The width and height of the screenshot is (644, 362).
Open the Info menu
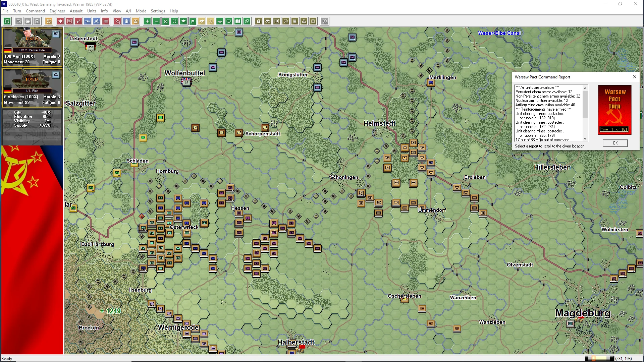pyautogui.click(x=104, y=11)
